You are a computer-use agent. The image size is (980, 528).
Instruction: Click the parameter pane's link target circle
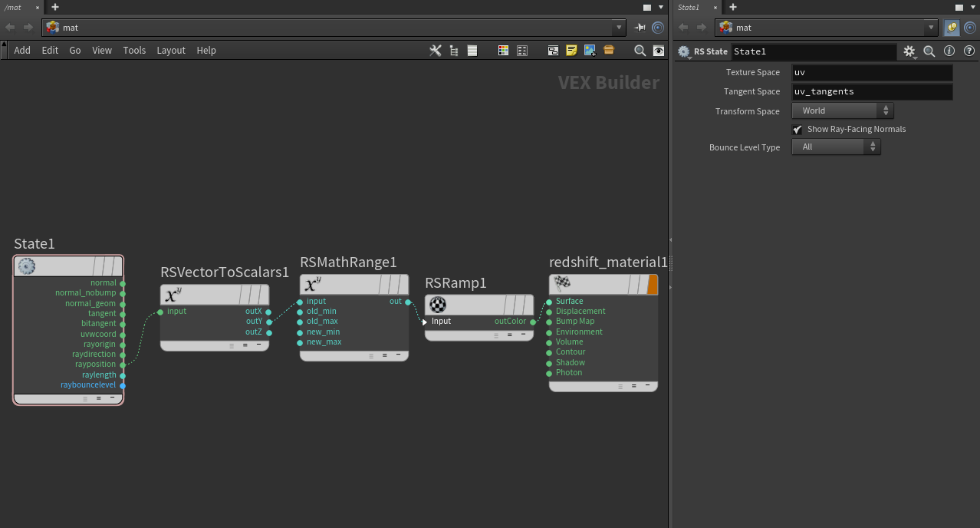pos(969,28)
